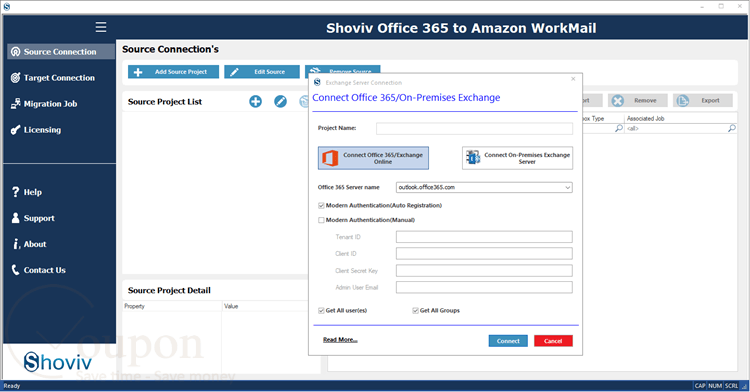Click the NUM indicator in status bar
The height and width of the screenshot is (392, 750).
point(715,386)
